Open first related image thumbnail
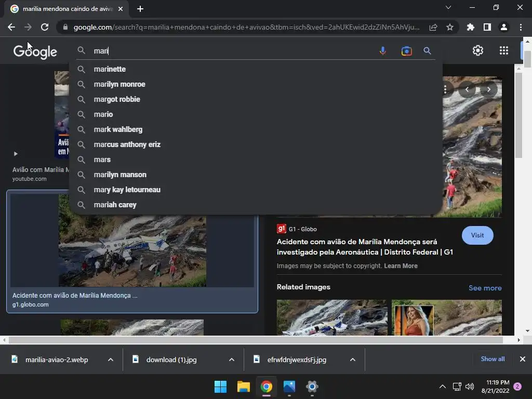The image size is (532, 399). tap(332, 317)
